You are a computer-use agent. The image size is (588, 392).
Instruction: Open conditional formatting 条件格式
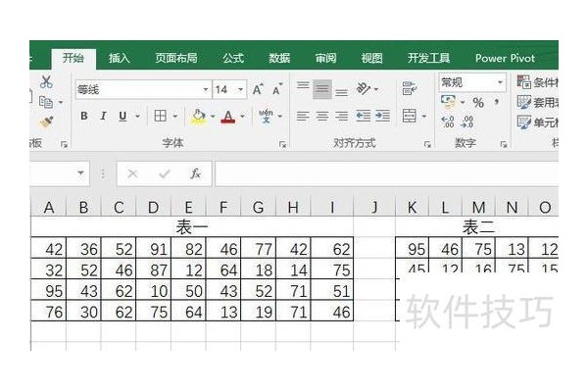(x=537, y=82)
